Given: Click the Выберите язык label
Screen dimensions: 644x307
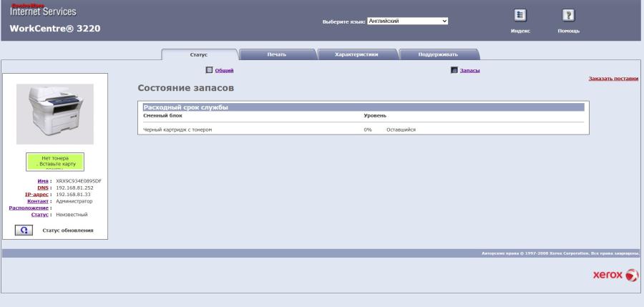Looking at the screenshot, I should coord(343,21).
